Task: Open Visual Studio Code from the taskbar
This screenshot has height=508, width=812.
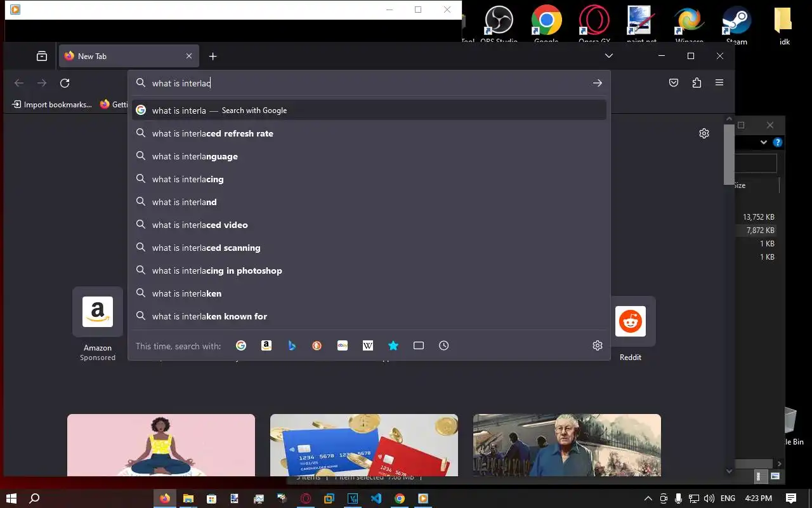Action: coord(376,498)
